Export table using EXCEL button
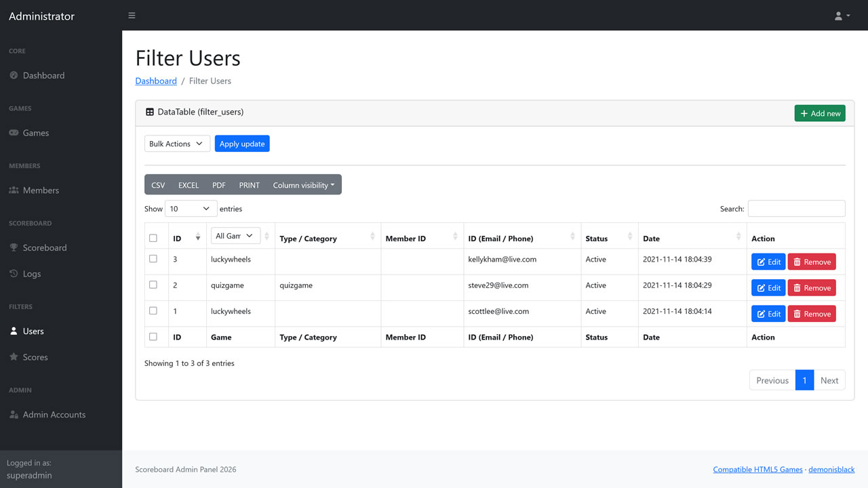 click(x=189, y=185)
